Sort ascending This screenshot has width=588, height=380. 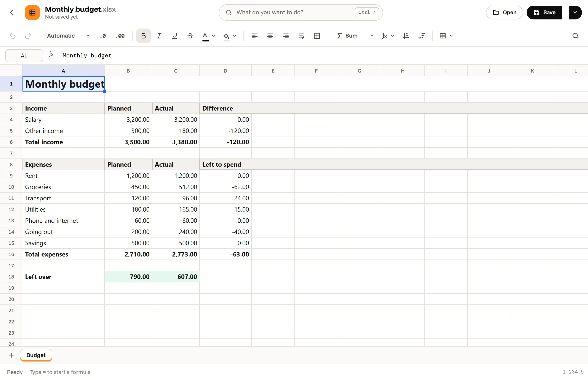click(406, 36)
